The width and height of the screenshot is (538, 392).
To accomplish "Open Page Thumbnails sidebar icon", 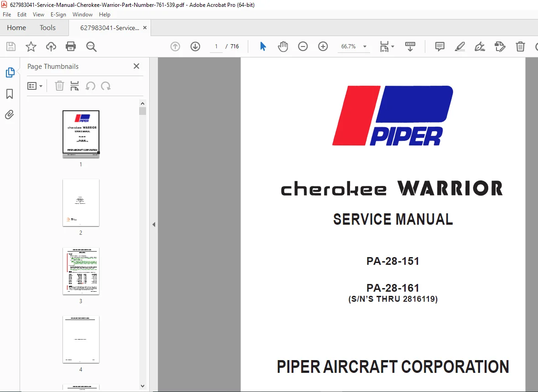I will 10,72.
